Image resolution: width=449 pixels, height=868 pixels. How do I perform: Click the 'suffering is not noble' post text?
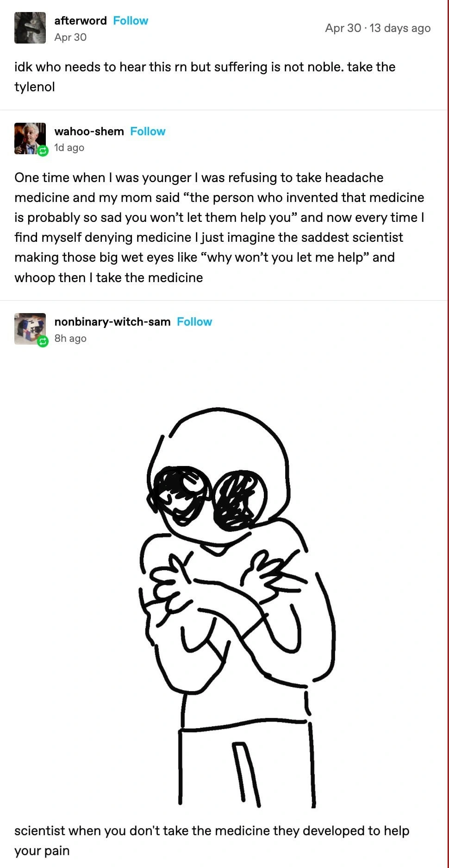click(x=205, y=77)
